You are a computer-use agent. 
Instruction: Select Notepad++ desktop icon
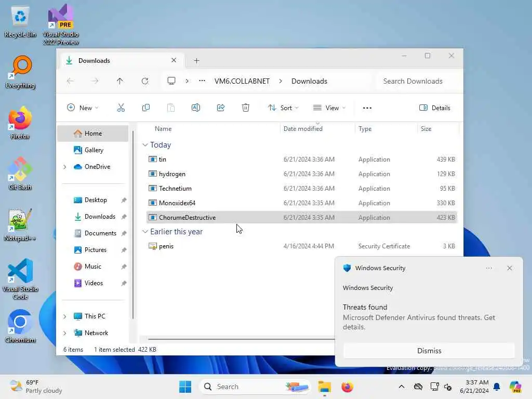tap(20, 224)
